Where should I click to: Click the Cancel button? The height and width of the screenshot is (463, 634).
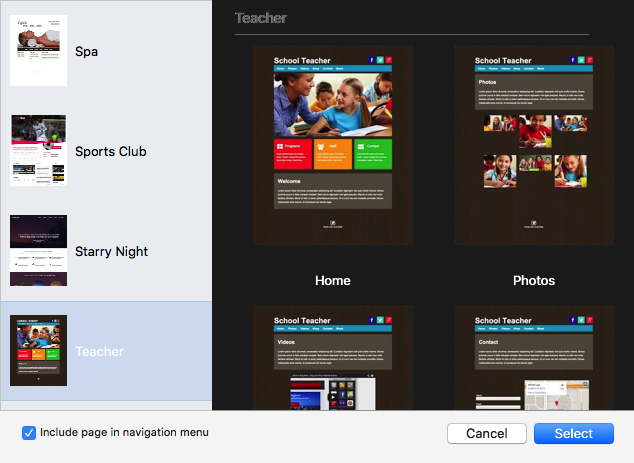pyautogui.click(x=487, y=433)
